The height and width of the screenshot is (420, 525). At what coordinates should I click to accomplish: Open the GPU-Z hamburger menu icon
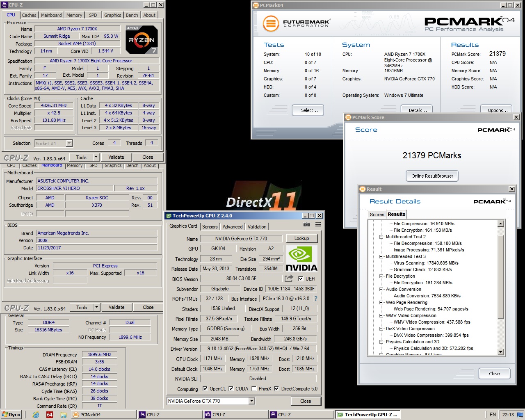318,224
